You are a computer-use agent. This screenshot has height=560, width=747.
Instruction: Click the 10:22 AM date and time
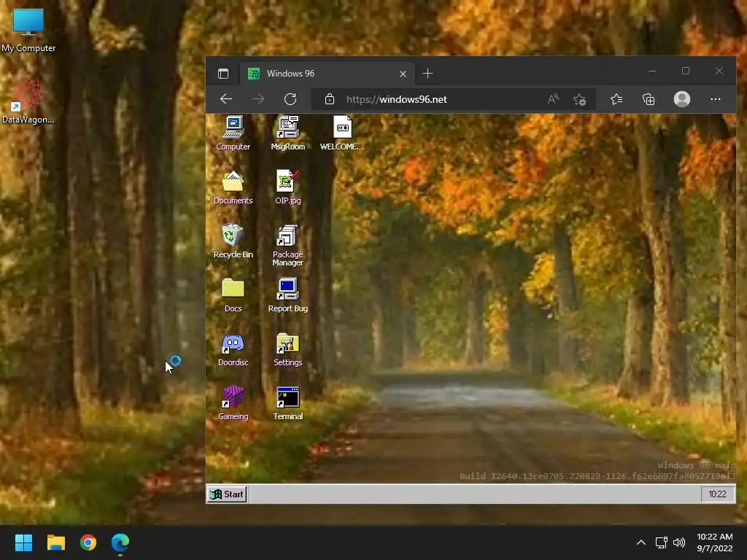(715, 542)
